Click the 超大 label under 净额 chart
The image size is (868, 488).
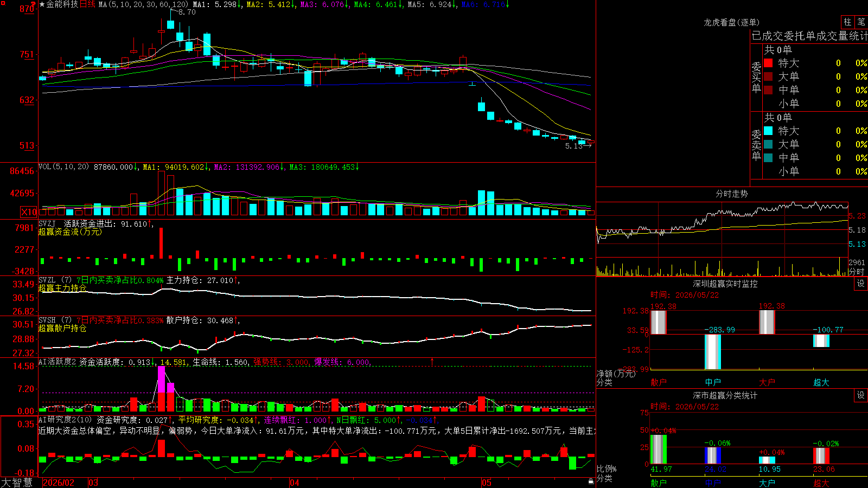click(821, 382)
